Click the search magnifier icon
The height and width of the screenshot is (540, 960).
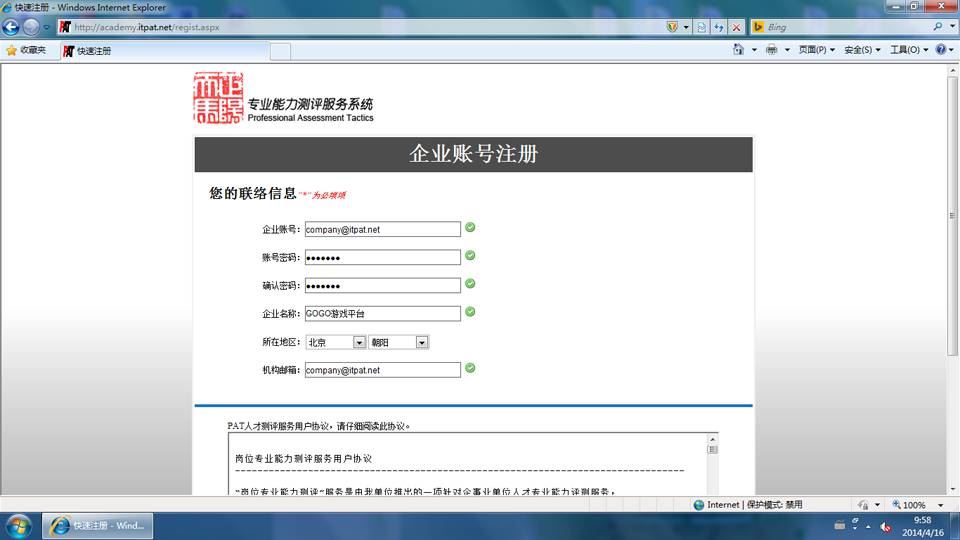tap(937, 27)
